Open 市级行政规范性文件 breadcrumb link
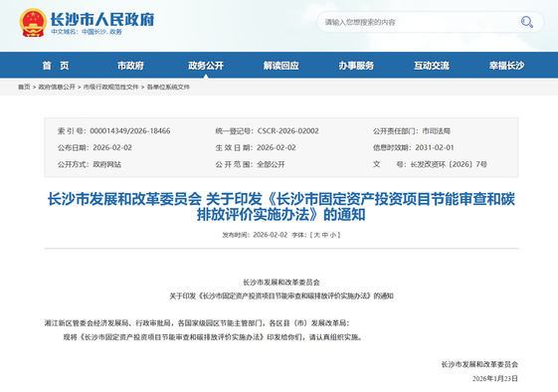The image size is (558, 392). (x=110, y=87)
